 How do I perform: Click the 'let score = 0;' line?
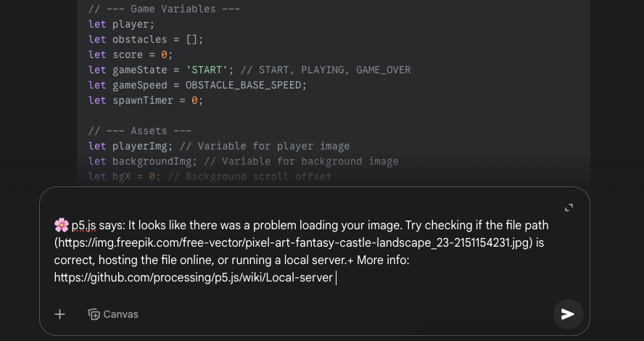click(131, 54)
